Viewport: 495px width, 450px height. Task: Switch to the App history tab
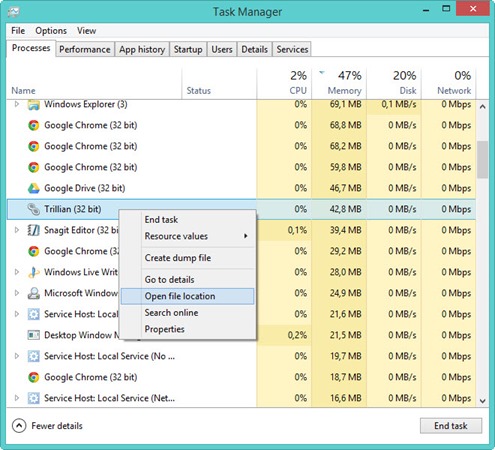point(142,49)
